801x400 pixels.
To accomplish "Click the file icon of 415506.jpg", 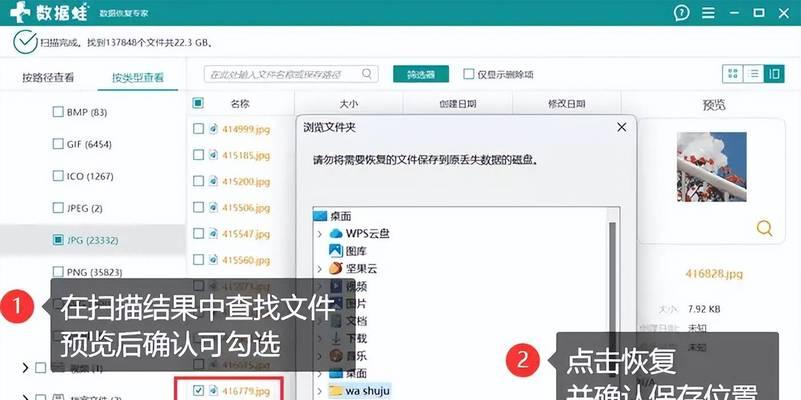I will 213,207.
